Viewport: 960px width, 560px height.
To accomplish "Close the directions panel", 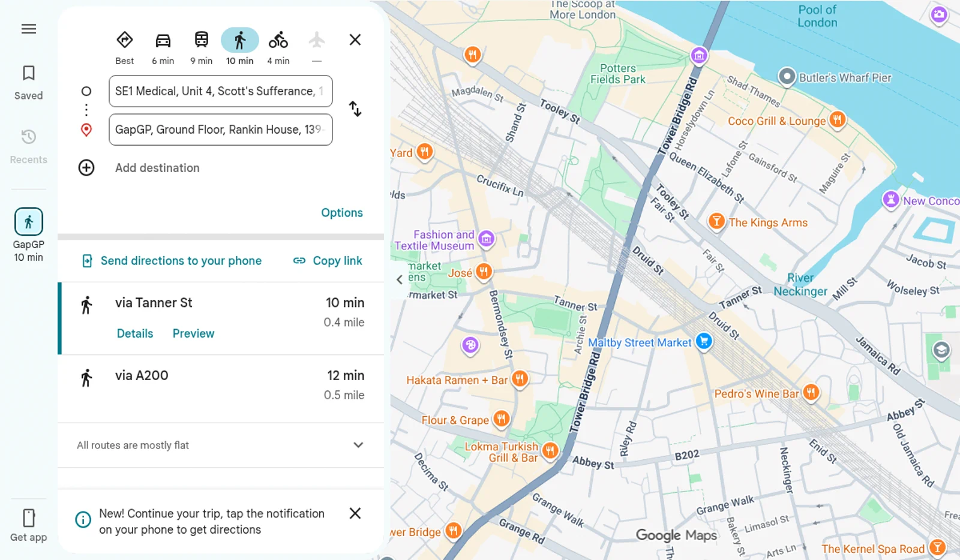I will (x=355, y=40).
